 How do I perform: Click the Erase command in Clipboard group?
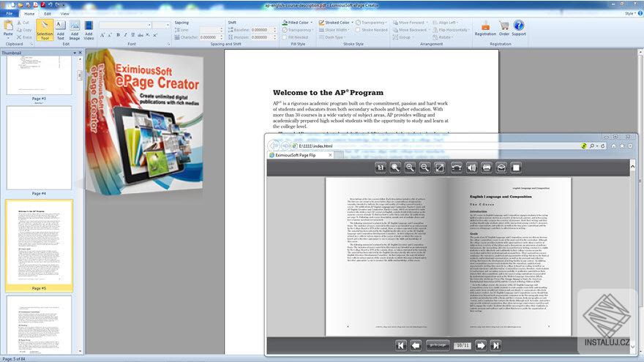24,37
